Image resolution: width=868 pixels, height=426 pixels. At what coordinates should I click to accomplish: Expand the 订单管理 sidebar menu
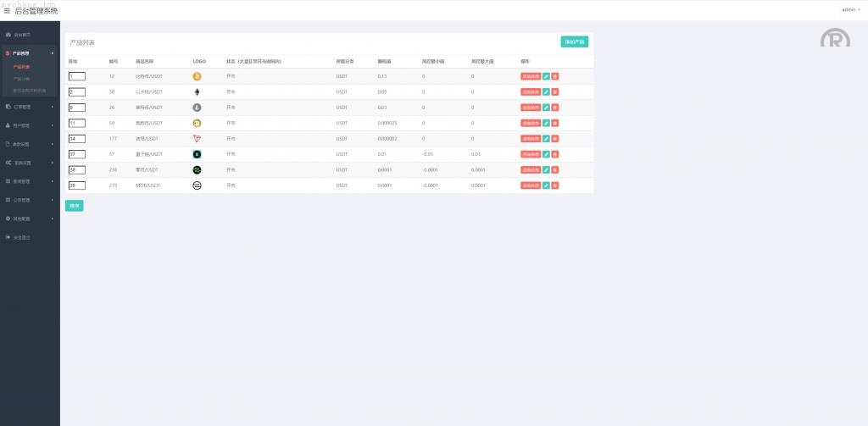coord(31,107)
